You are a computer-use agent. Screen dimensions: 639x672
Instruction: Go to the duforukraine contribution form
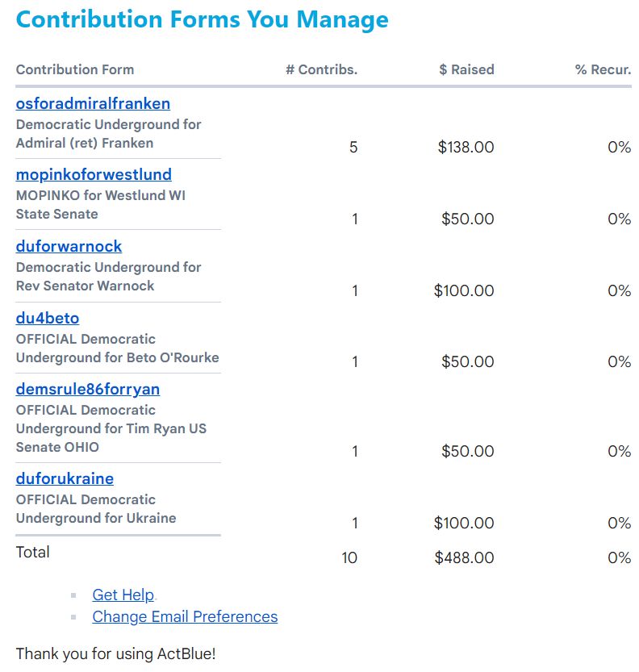point(65,478)
